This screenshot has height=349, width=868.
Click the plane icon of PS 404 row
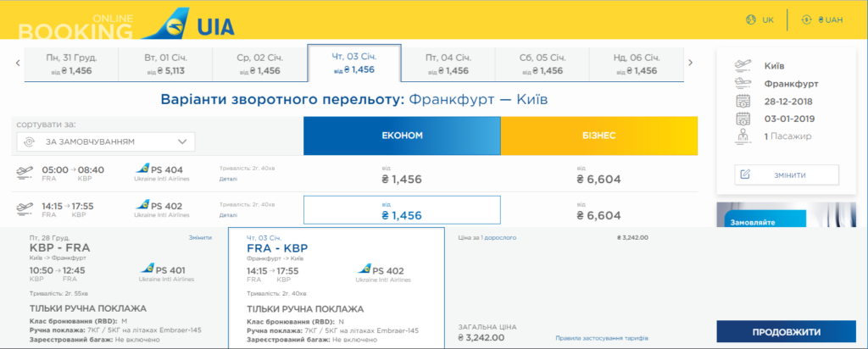click(25, 174)
